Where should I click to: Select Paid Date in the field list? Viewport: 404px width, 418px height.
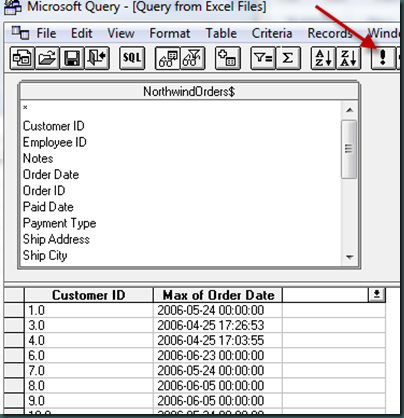coord(48,207)
